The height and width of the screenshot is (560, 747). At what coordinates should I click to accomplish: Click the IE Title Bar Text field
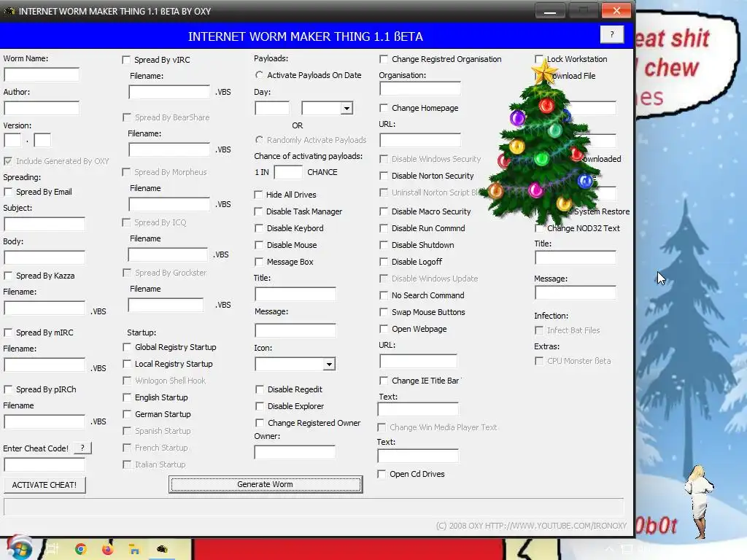418,410
